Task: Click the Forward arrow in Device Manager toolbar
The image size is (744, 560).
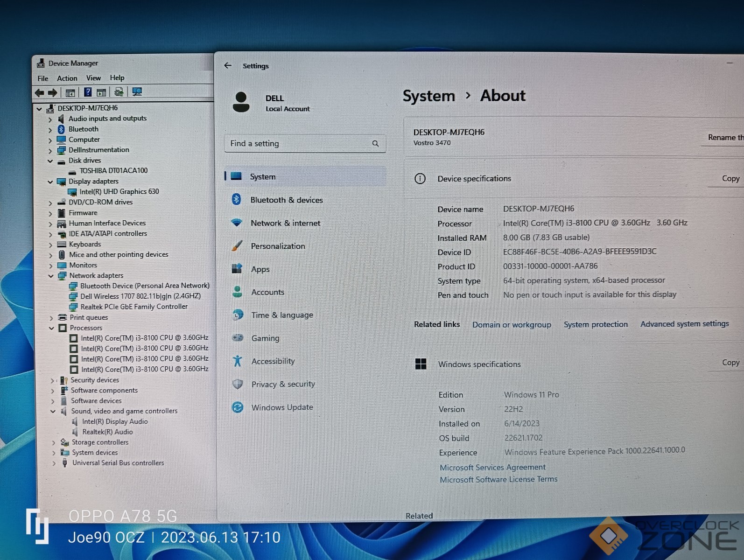Action: (x=53, y=93)
